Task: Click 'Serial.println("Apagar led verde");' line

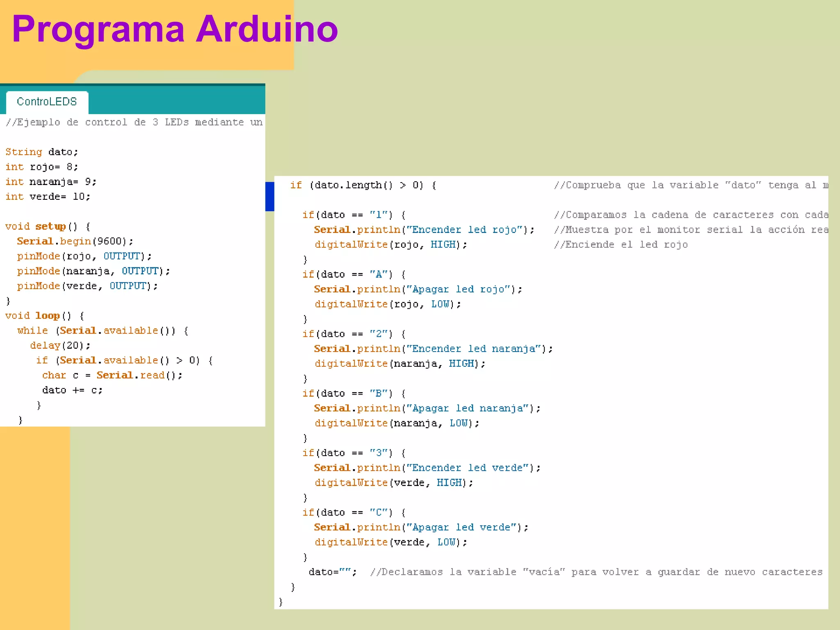Action: pos(421,527)
